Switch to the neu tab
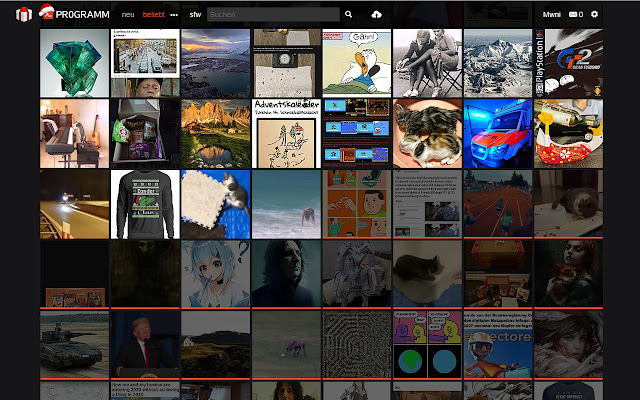The width and height of the screenshot is (640, 400). (x=128, y=14)
